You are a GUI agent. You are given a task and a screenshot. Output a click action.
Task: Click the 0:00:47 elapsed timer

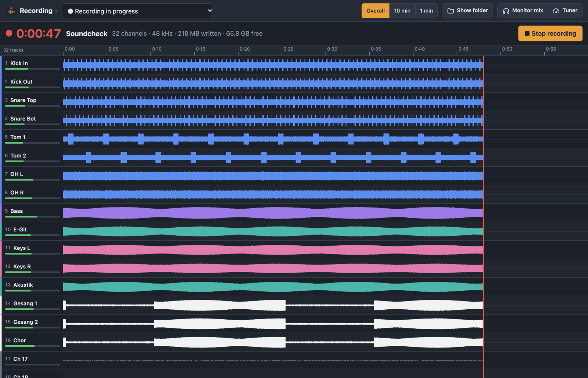[x=39, y=33]
